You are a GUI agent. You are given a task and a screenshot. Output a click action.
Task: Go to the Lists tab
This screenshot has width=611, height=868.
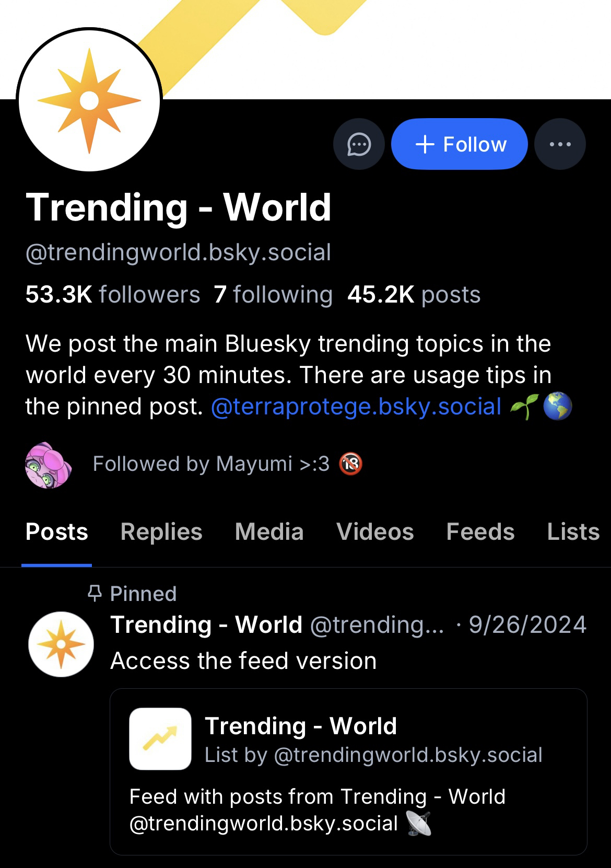point(573,532)
